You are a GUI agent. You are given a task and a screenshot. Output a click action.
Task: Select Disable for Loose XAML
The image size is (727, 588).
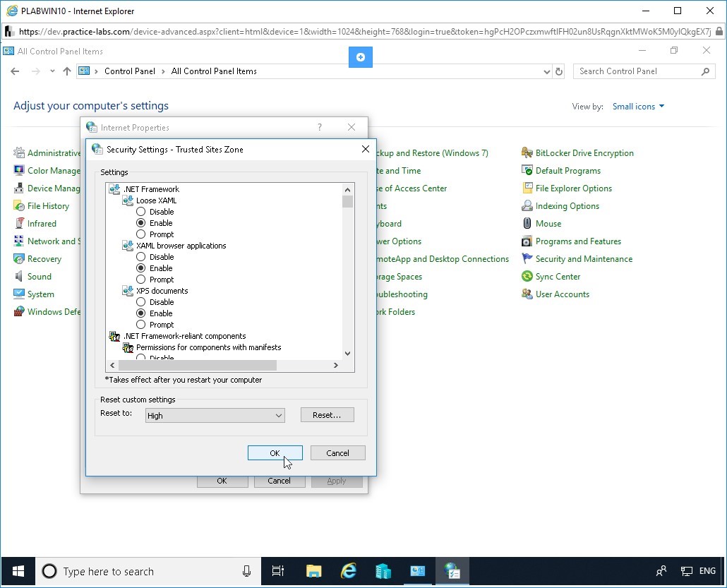click(x=141, y=212)
